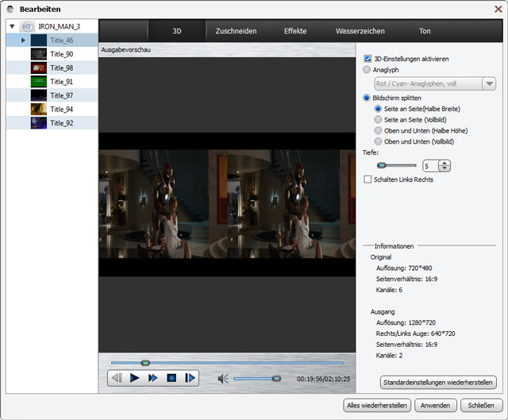
Task: Click the Kanäle: 6 text
Action: pyautogui.click(x=389, y=290)
